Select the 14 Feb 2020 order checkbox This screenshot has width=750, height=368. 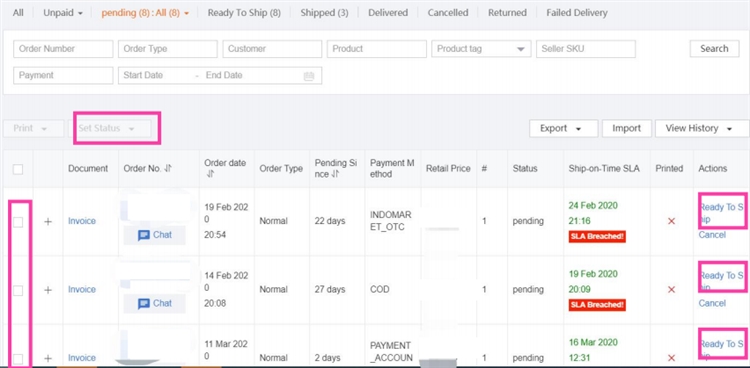click(18, 290)
